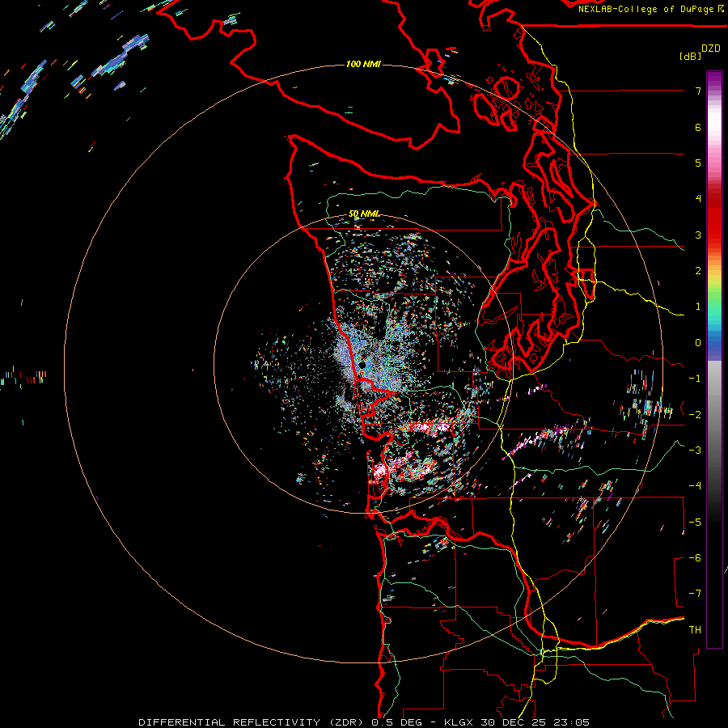Click the 7 value on the color scale
728x728 pixels.
(x=698, y=91)
